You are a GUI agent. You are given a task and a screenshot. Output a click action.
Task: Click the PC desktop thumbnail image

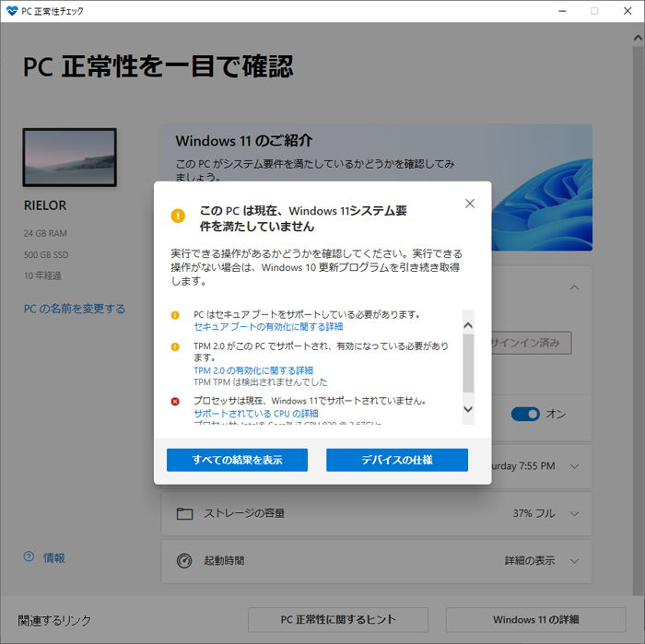click(70, 158)
